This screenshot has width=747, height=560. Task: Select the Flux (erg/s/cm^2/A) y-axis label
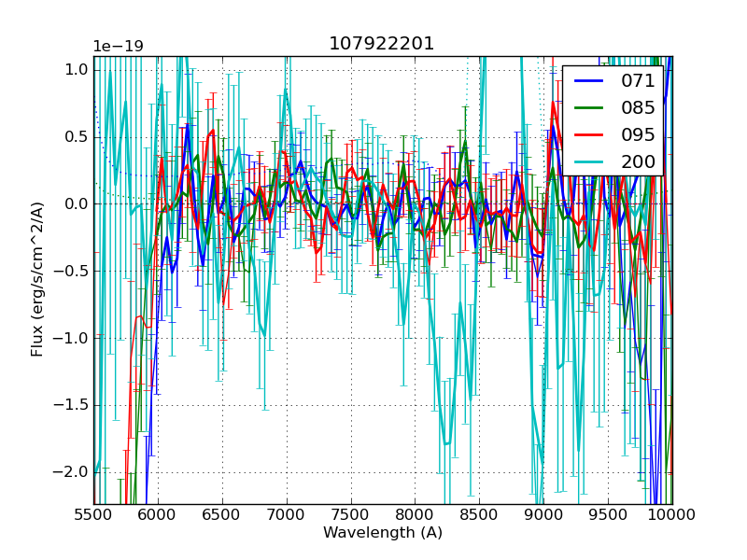pos(37,279)
